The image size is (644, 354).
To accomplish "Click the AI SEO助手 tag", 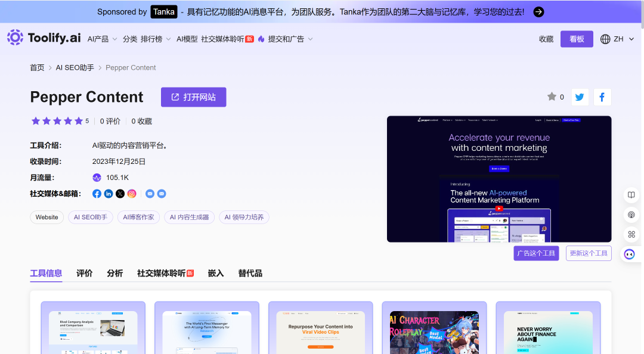I will tap(91, 218).
